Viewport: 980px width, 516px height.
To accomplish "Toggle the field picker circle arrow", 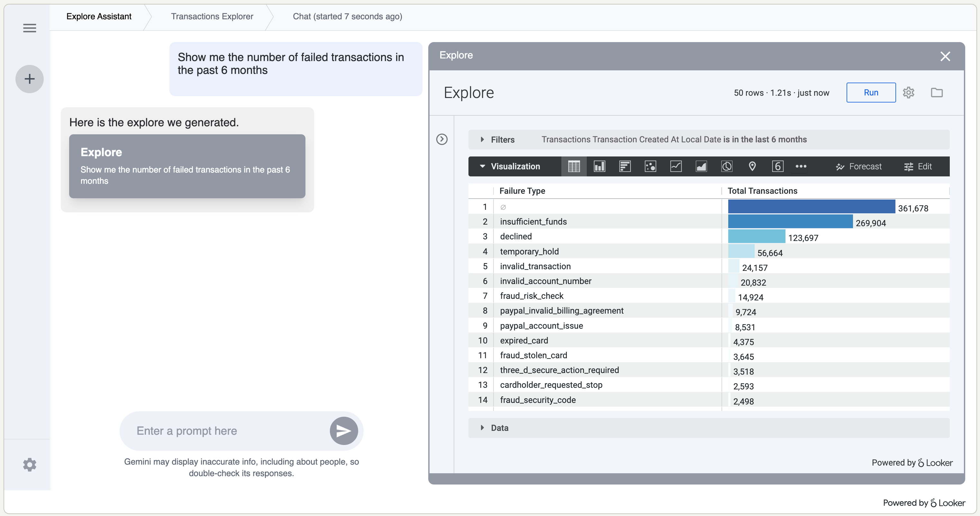I will tap(442, 139).
